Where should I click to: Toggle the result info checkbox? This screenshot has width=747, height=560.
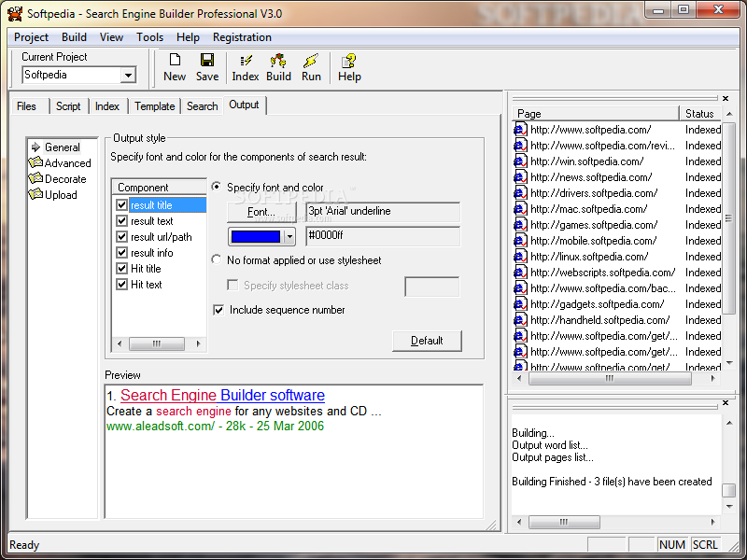(x=122, y=252)
